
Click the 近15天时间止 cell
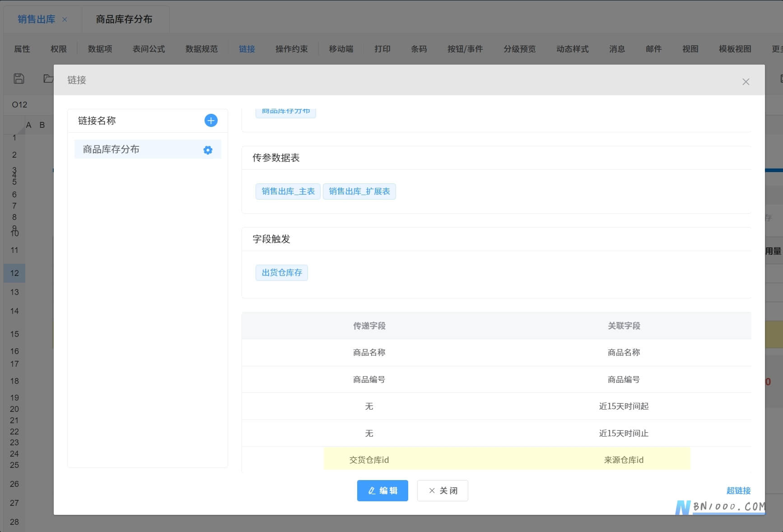click(624, 433)
